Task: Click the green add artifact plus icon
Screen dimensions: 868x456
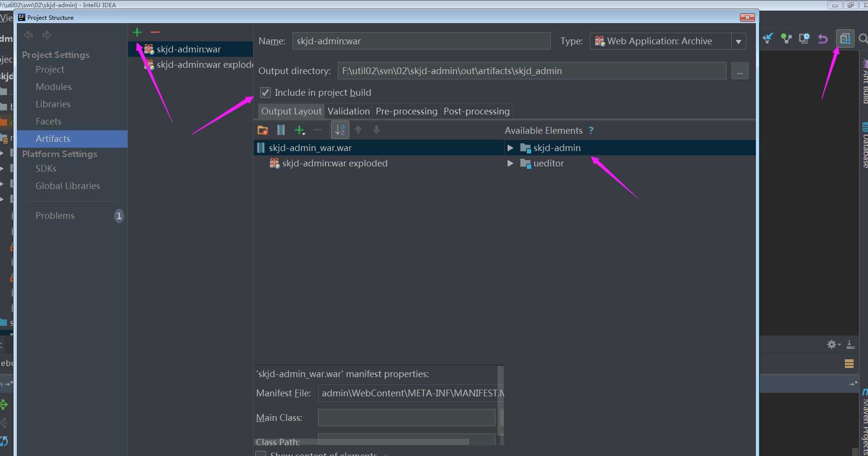Action: coord(137,32)
